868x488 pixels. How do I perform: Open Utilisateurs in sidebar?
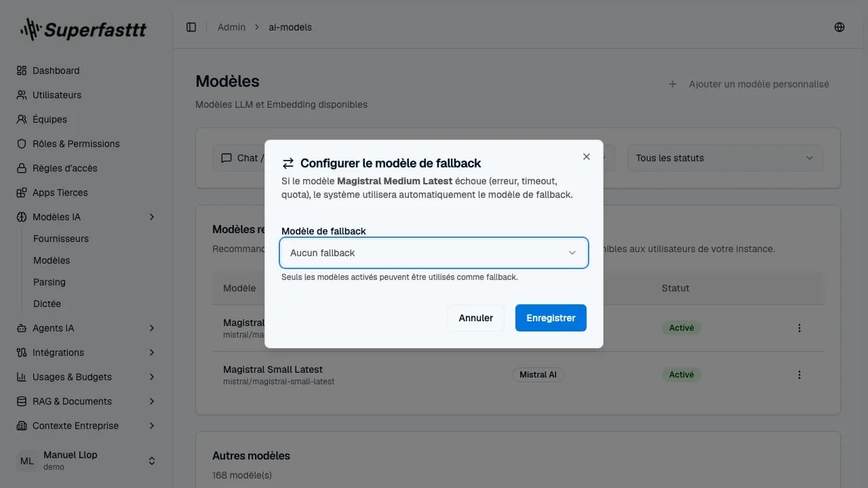point(87,95)
